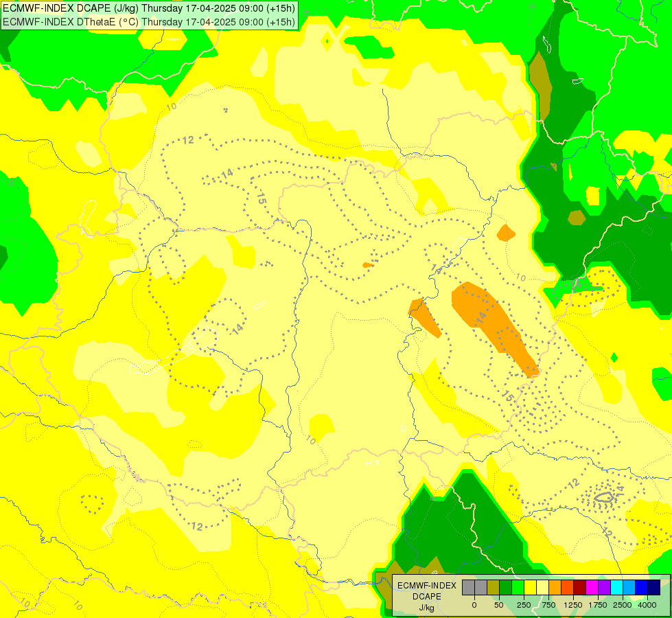Click the orange legend swatch
This screenshot has width=672, height=618.
pos(555,587)
